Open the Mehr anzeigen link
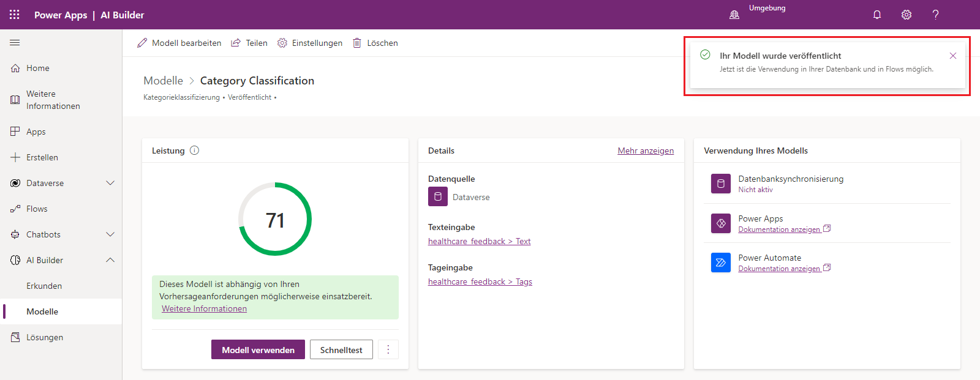Screen dimensions: 980x380 point(646,151)
